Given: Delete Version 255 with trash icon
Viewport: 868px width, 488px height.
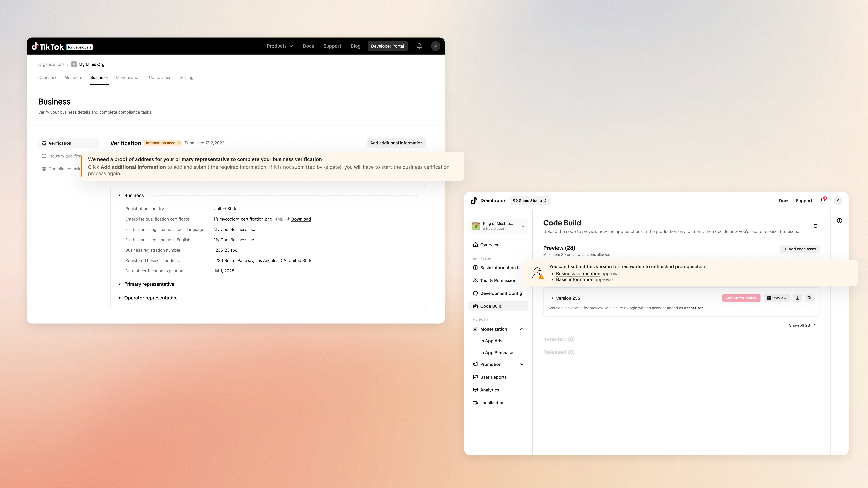Looking at the screenshot, I should click(809, 298).
